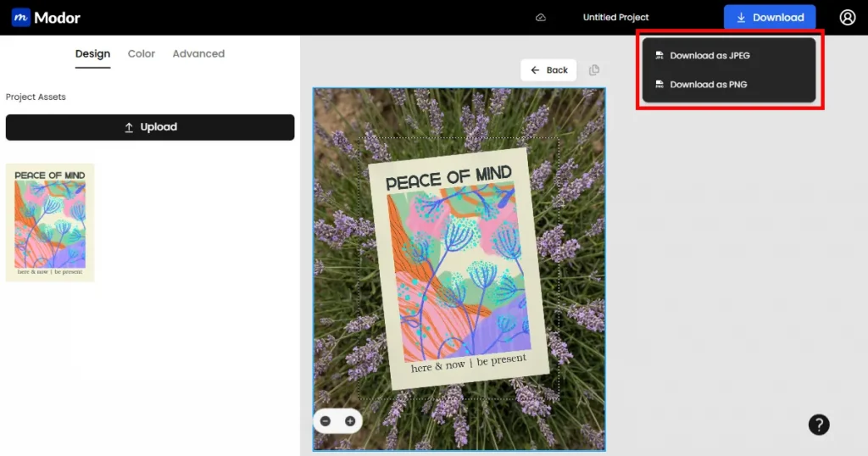The height and width of the screenshot is (456, 868).
Task: Open the user profile account icon
Action: click(x=847, y=17)
